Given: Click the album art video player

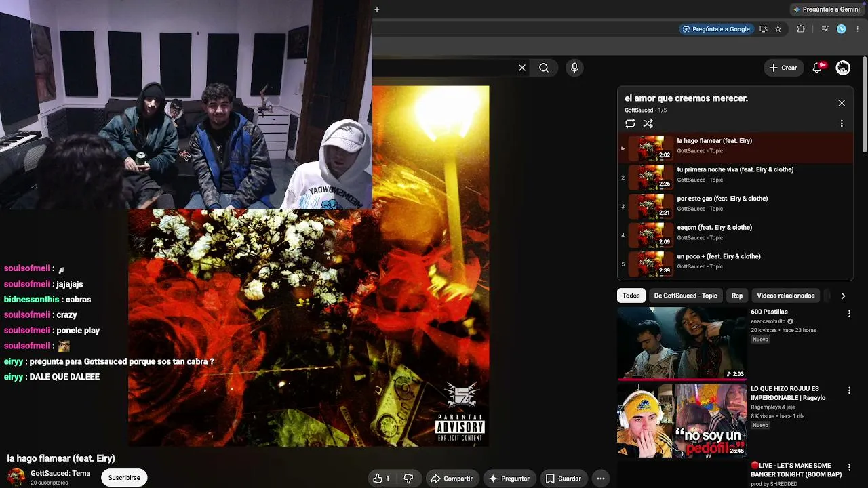Looking at the screenshot, I should coord(309,266).
